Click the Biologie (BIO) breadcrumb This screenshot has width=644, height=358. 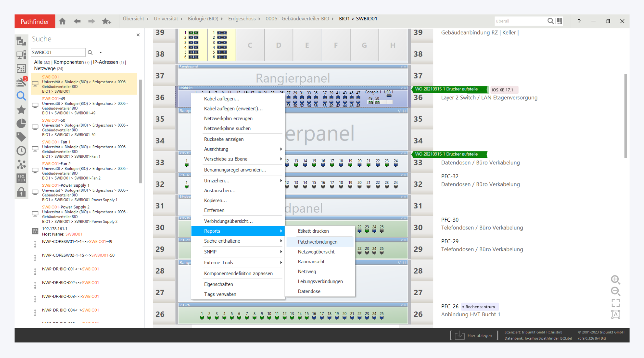203,19
